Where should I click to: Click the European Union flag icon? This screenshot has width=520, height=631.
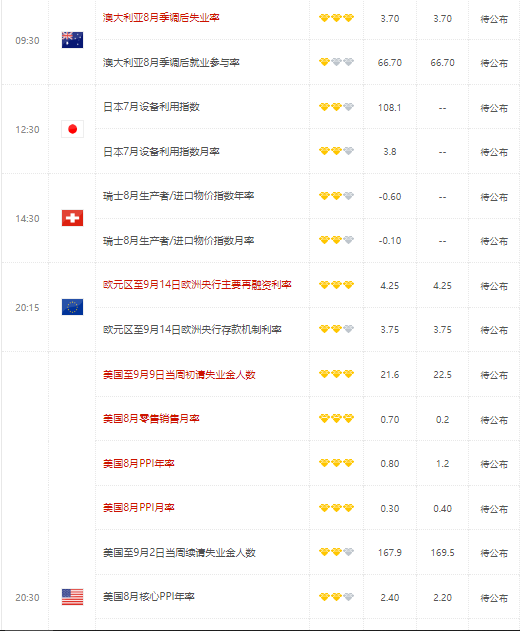[x=72, y=307]
